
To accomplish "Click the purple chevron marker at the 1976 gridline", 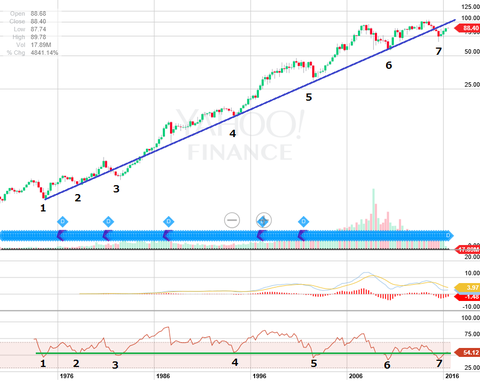I will click(61, 236).
